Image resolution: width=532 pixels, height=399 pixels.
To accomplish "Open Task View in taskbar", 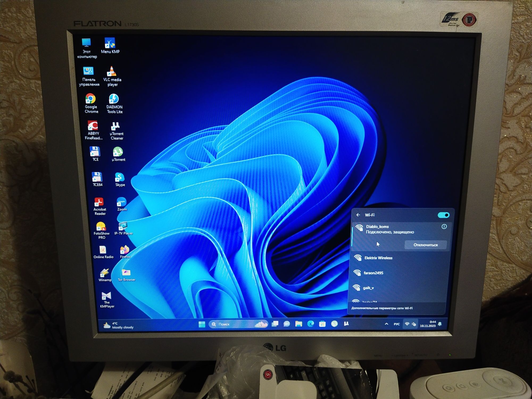I will click(275, 324).
